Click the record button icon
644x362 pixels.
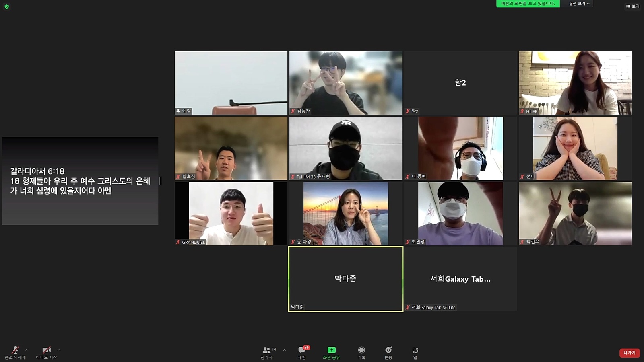click(x=361, y=350)
